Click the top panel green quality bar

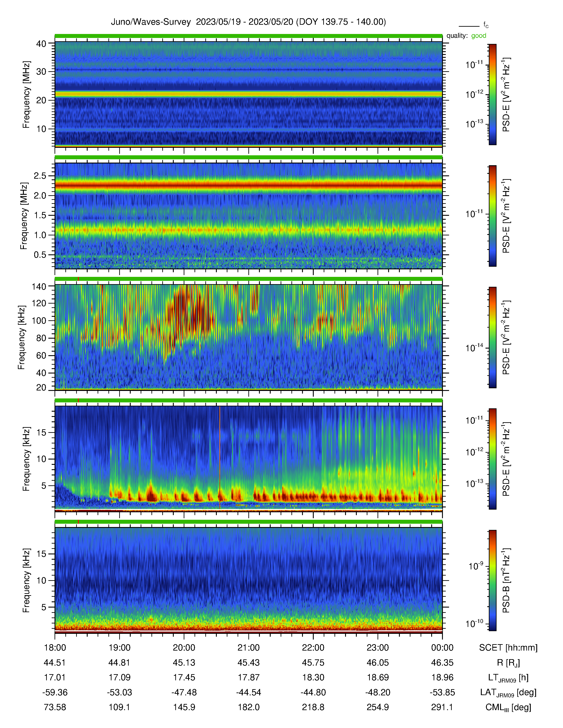[x=248, y=36]
